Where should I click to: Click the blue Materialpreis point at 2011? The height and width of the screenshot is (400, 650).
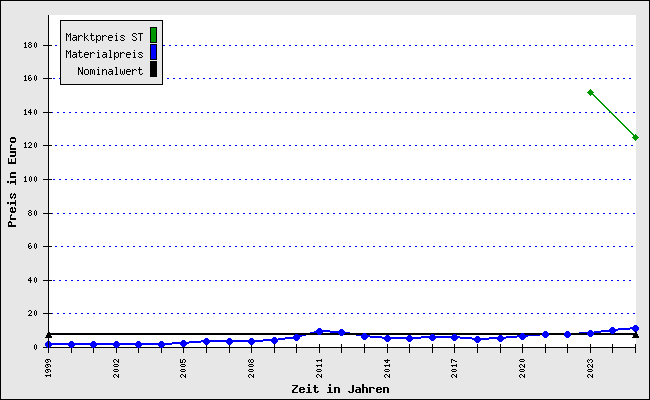pyautogui.click(x=319, y=331)
